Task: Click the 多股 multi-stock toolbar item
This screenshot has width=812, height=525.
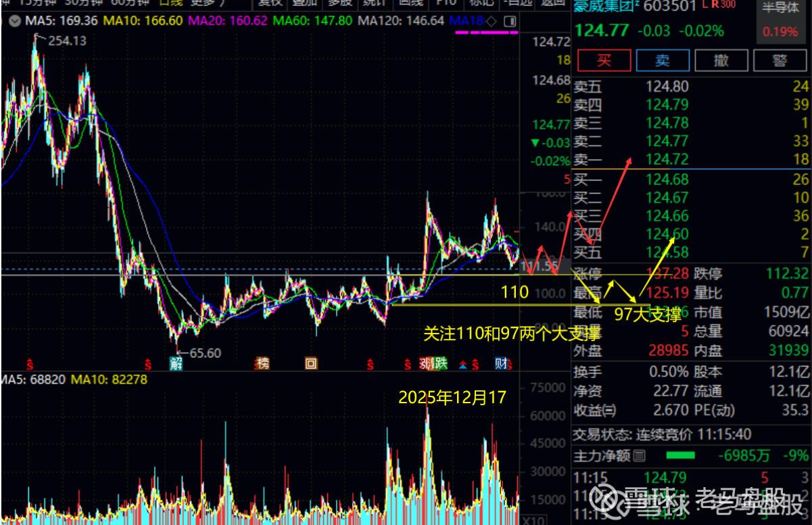Action: 340,2
